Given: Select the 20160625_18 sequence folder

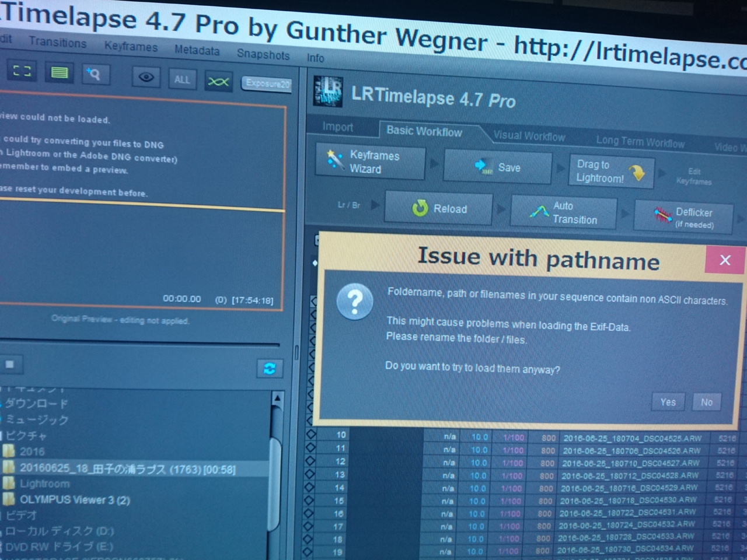Looking at the screenshot, I should pyautogui.click(x=127, y=468).
